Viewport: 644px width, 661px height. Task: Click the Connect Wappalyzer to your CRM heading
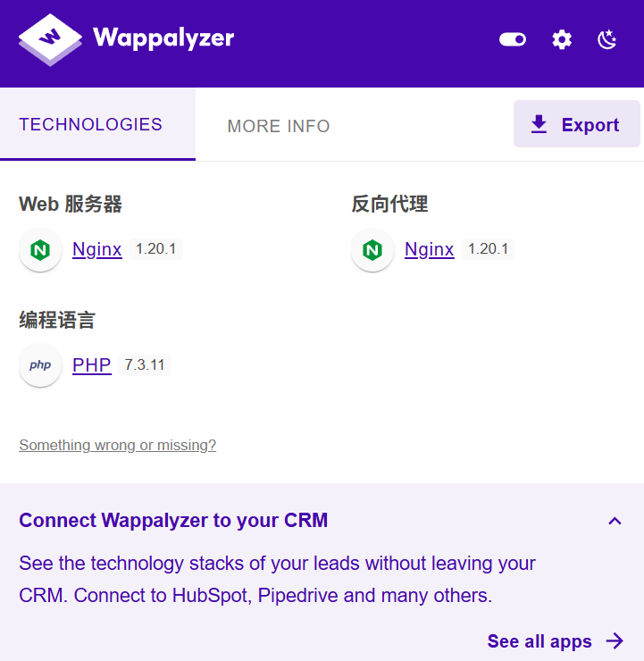tap(173, 520)
